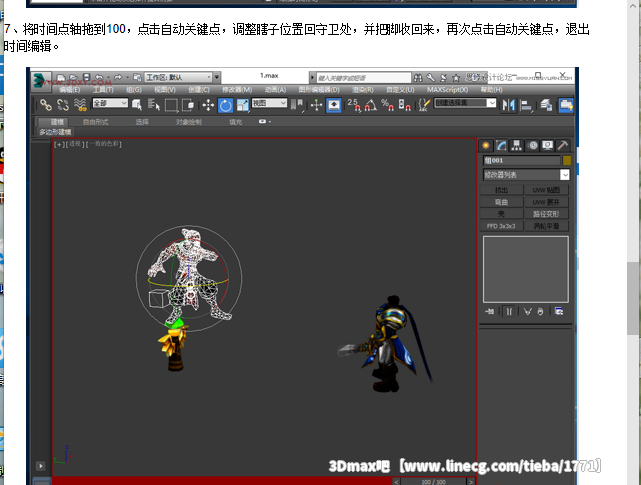The width and height of the screenshot is (641, 485).
Task: Click the 3ds Max application logo button
Action: (x=40, y=80)
